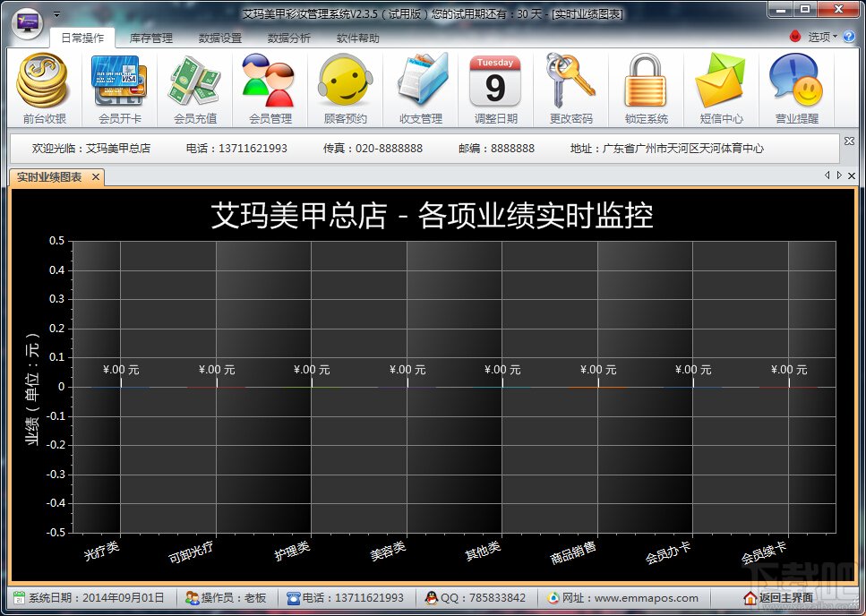The height and width of the screenshot is (616, 866).
Task: Click the 系统日期 calendar status icon
Action: pos(20,598)
